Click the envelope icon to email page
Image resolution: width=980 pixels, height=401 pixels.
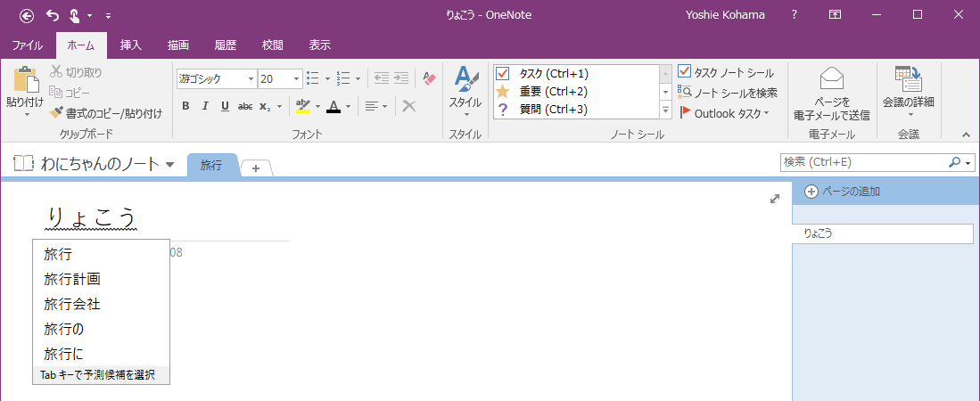pos(831,79)
